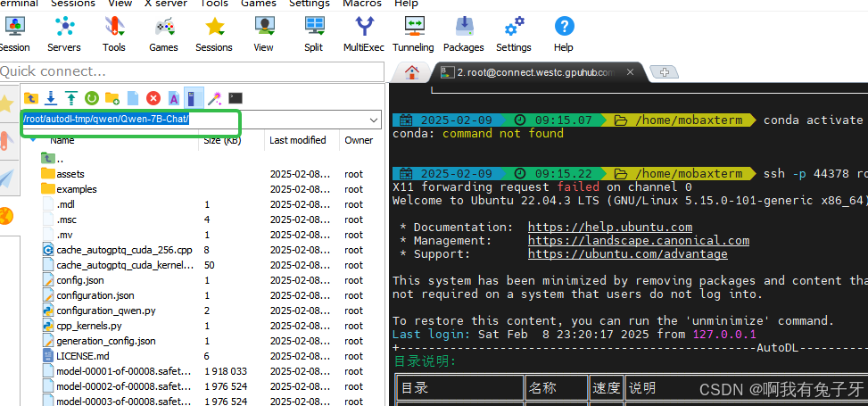The width and height of the screenshot is (868, 406).
Task: Open the Games menu in menu bar
Action: click(x=259, y=4)
